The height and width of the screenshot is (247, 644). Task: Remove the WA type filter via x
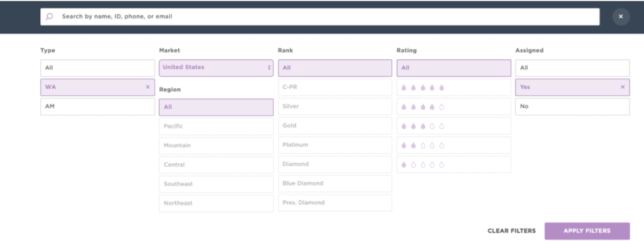tap(147, 88)
